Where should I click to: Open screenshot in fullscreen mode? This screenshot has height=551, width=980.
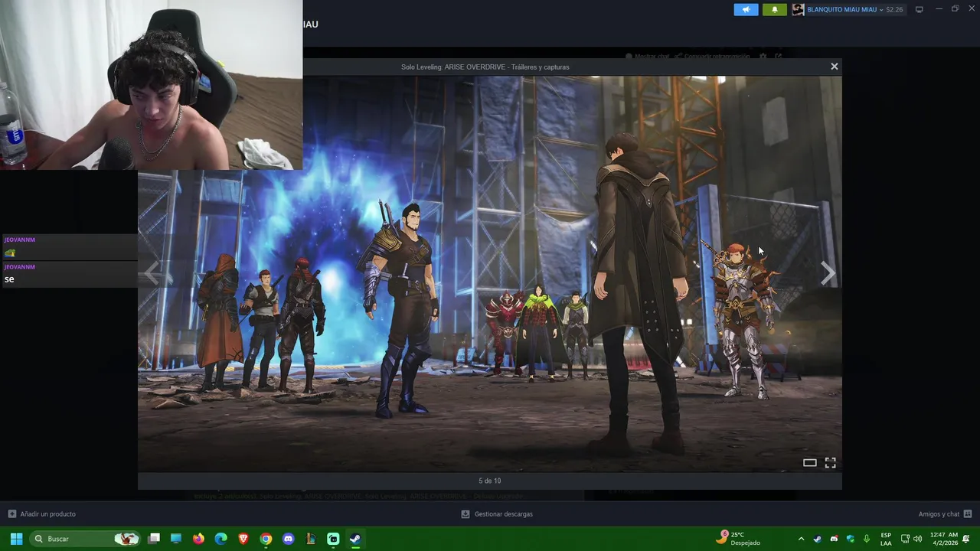[x=830, y=462]
